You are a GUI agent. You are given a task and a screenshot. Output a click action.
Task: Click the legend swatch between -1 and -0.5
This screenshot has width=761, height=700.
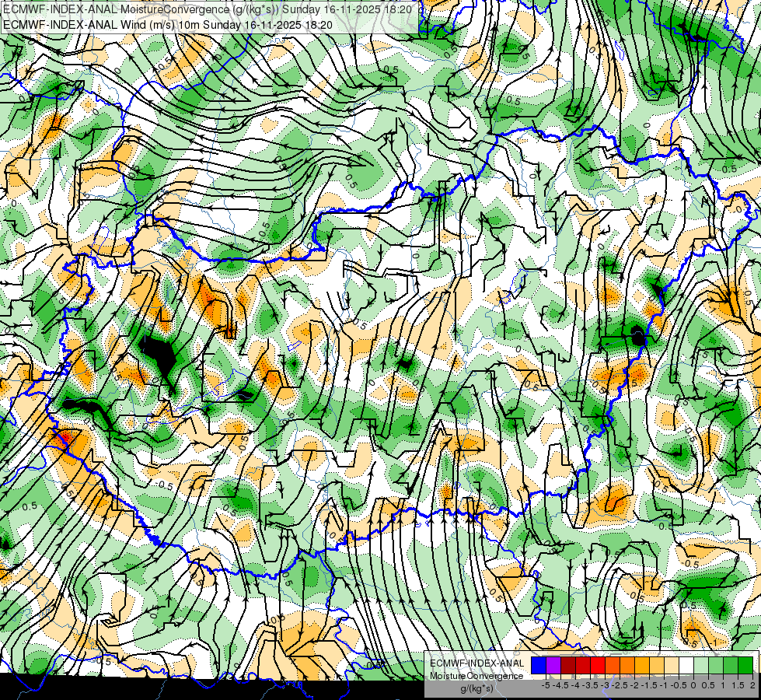point(672,665)
